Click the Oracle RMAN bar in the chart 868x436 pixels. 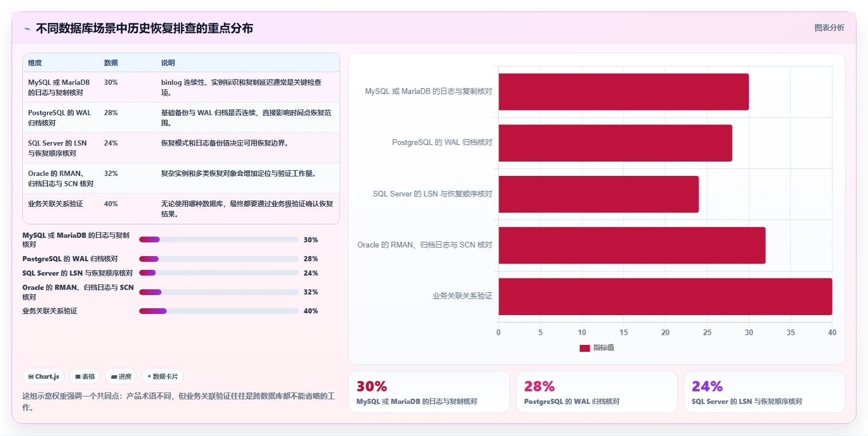pos(632,245)
